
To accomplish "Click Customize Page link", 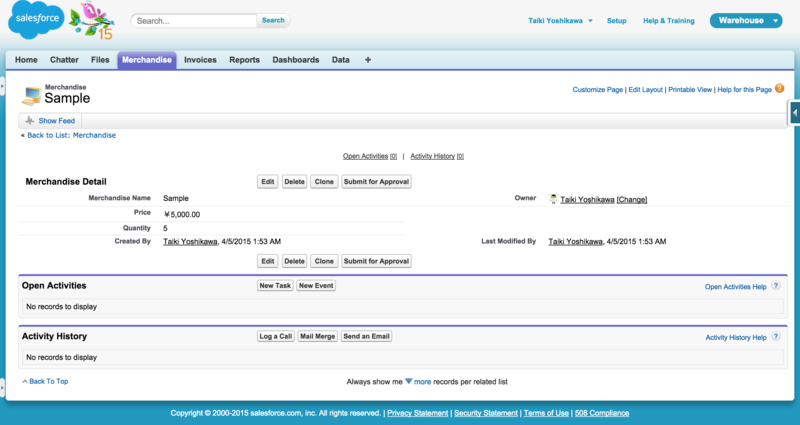I will [x=597, y=89].
